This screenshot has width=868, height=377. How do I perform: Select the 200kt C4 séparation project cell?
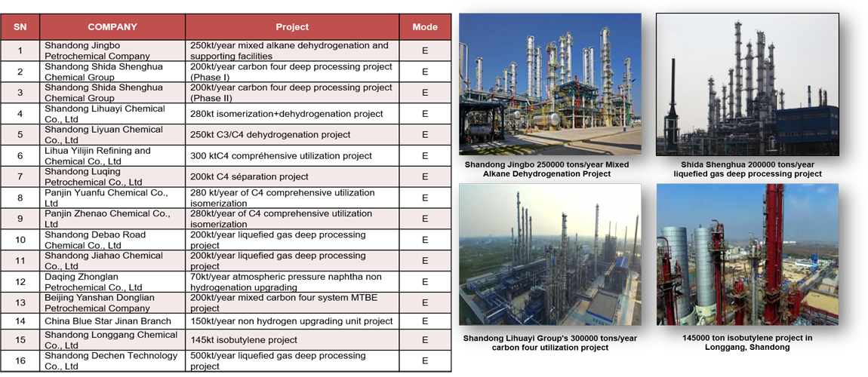click(292, 176)
